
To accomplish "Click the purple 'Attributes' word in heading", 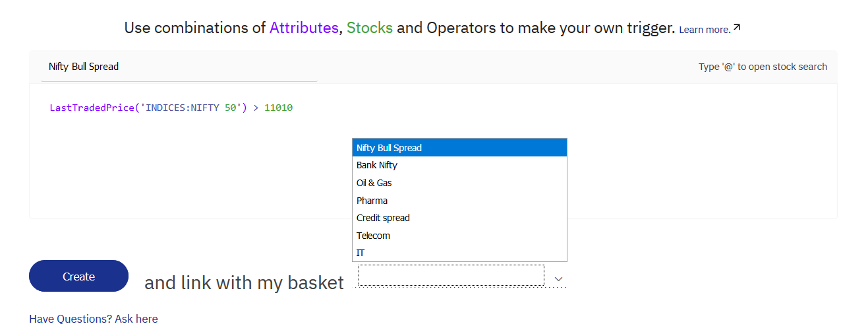I will 304,28.
